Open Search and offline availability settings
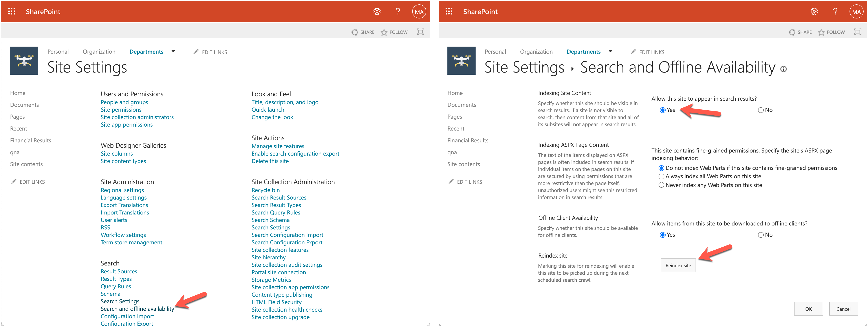This screenshot has width=868, height=327. [137, 309]
